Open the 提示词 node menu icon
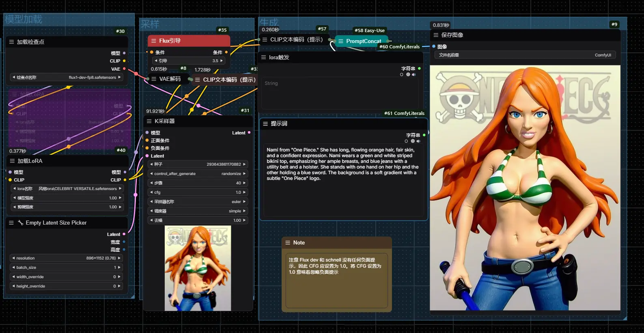 tap(265, 123)
